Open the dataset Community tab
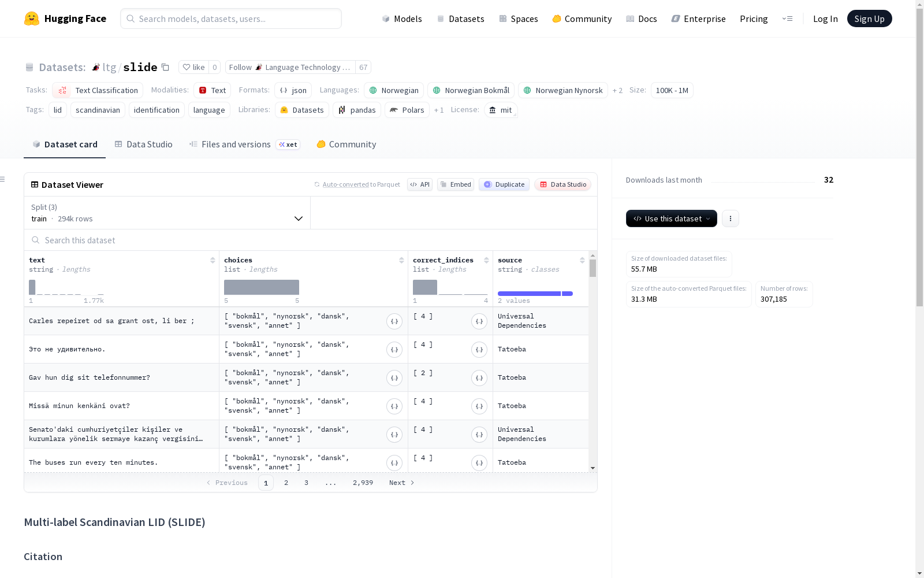 [346, 144]
